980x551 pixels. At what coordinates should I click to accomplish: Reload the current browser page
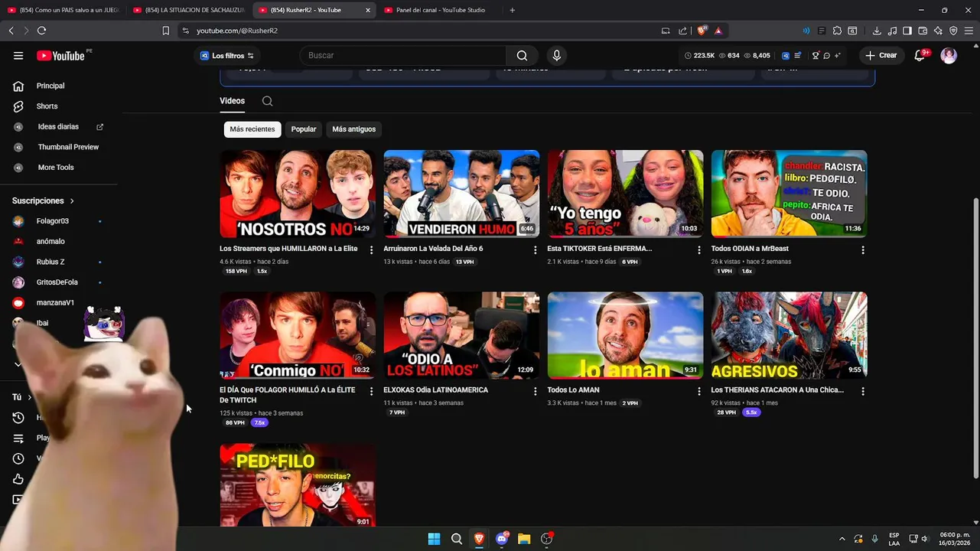tap(41, 31)
